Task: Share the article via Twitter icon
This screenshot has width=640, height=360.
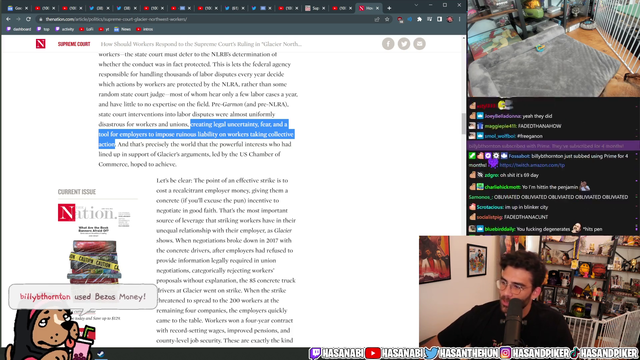Action: tap(404, 44)
